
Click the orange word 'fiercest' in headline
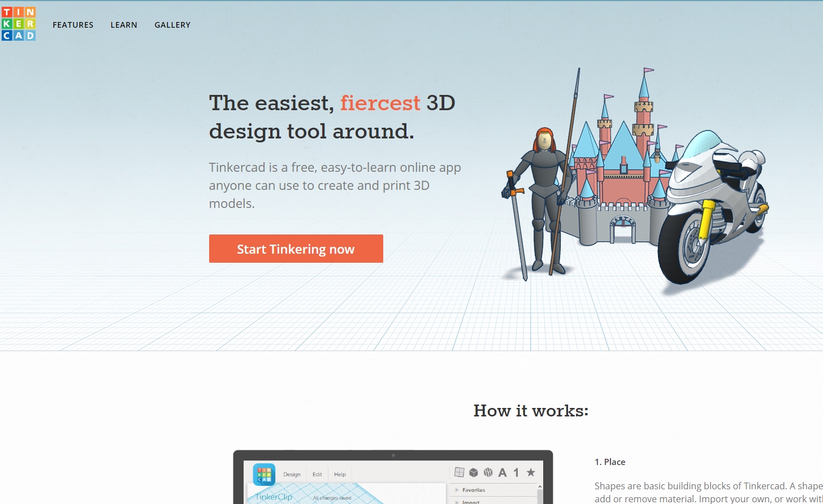coord(380,103)
